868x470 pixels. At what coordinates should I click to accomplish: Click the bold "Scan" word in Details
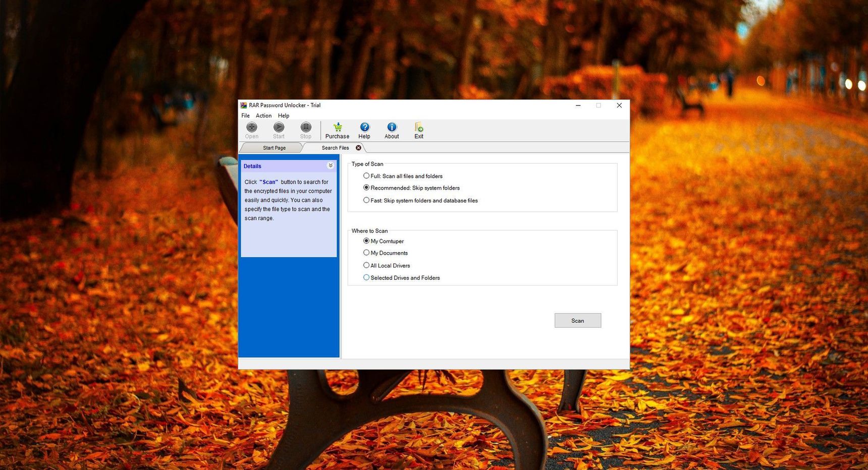point(268,182)
